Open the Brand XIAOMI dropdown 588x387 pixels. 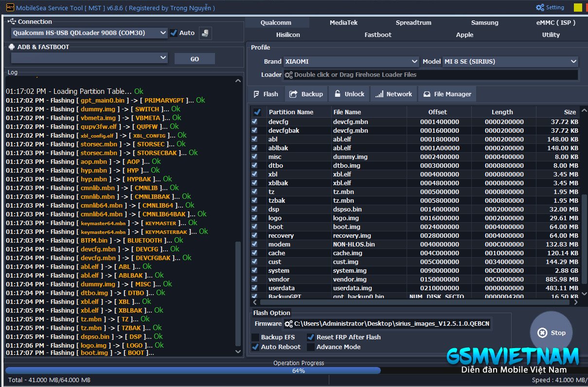(351, 62)
